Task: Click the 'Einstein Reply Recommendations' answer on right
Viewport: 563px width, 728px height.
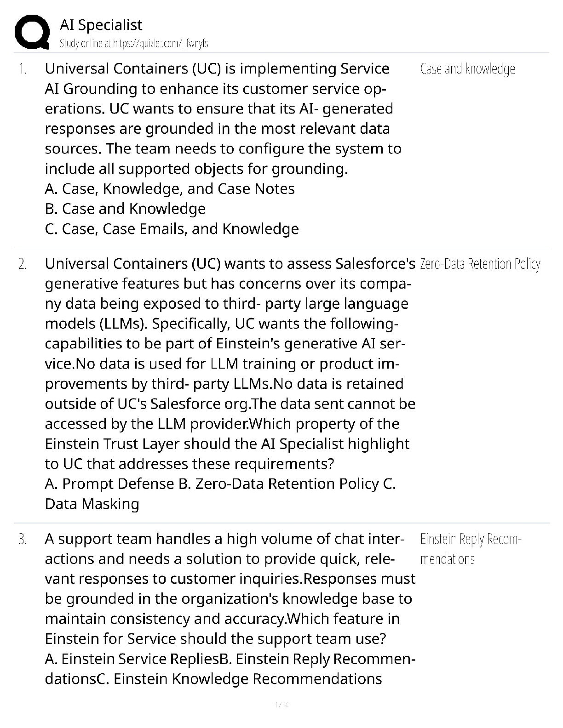Action: [x=469, y=549]
